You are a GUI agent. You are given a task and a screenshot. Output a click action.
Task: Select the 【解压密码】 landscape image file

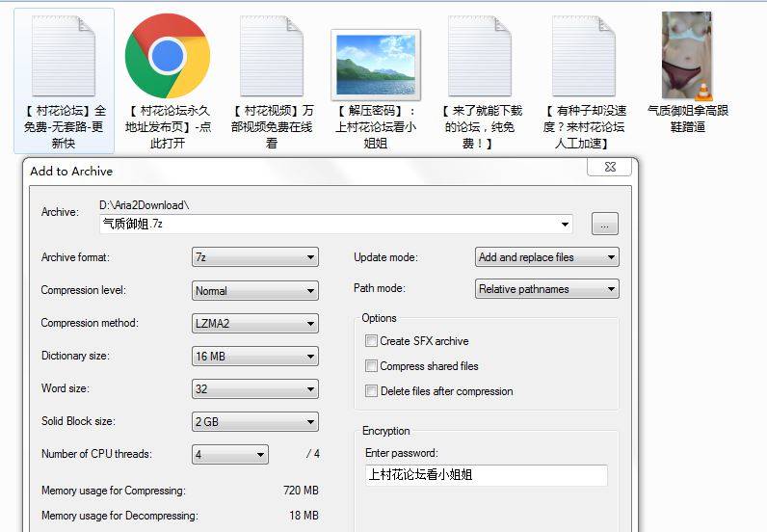pos(375,63)
